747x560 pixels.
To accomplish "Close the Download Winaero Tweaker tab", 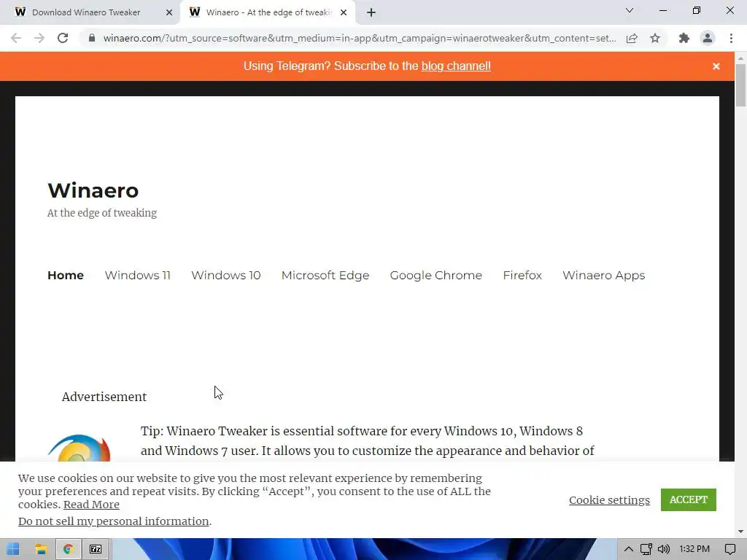I will (x=169, y=12).
